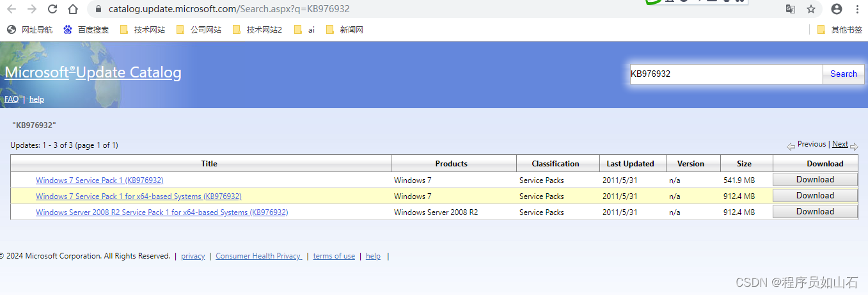The height and width of the screenshot is (295, 868).
Task: Open Windows 7 SP1 for x64-based Systems link
Action: (139, 196)
